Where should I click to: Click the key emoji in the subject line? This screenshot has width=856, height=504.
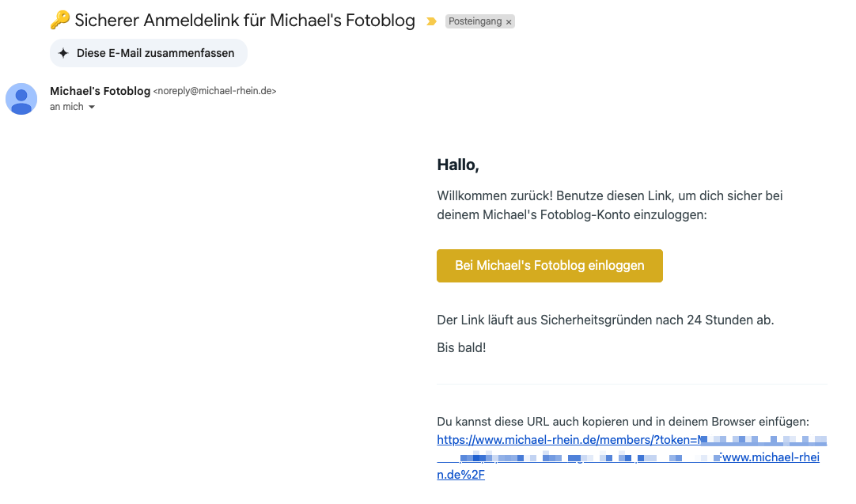(60, 21)
